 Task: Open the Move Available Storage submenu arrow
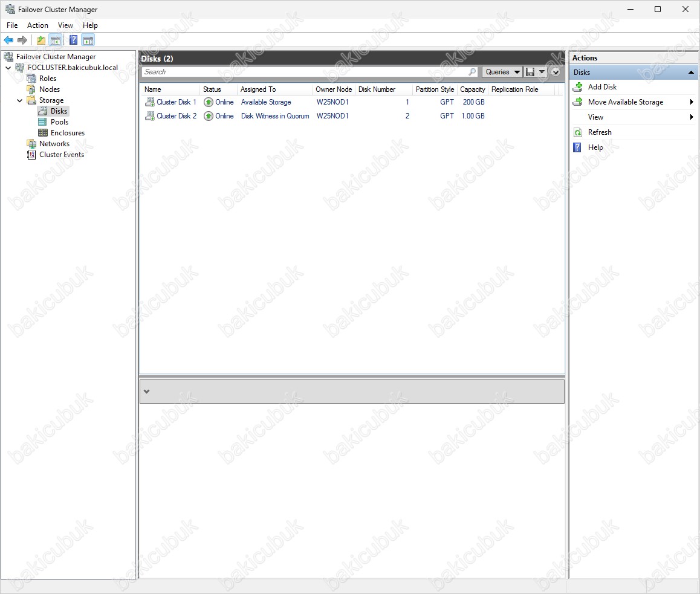[x=692, y=102]
